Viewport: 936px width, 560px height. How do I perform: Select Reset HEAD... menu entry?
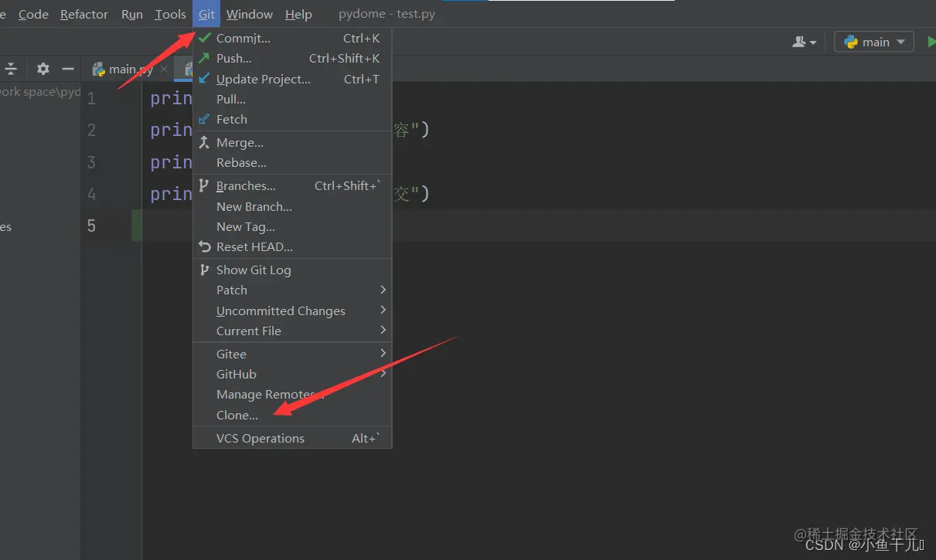[x=292, y=246]
